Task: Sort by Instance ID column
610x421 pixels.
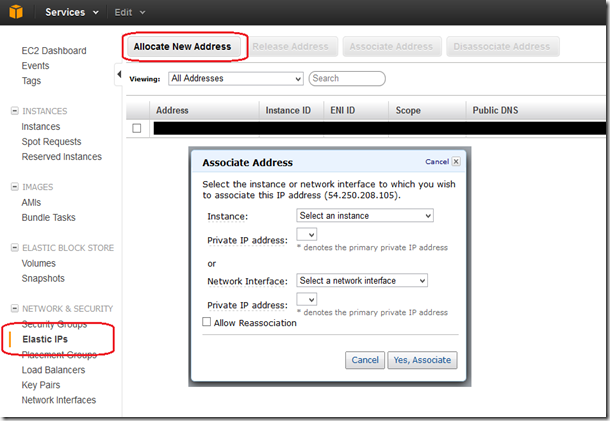Action: 291,111
